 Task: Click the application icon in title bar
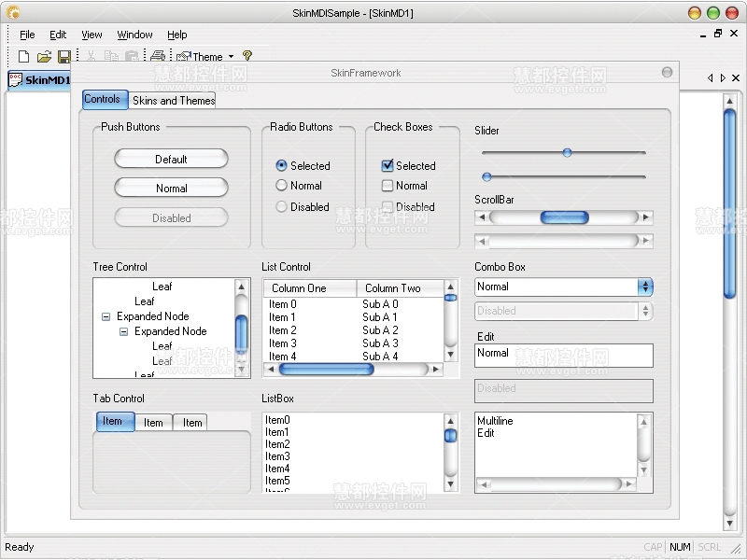[13, 12]
